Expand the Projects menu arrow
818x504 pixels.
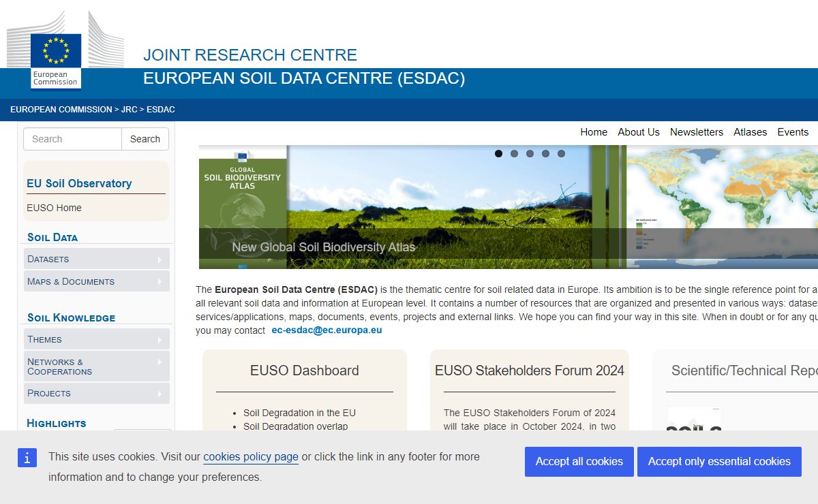tap(160, 394)
